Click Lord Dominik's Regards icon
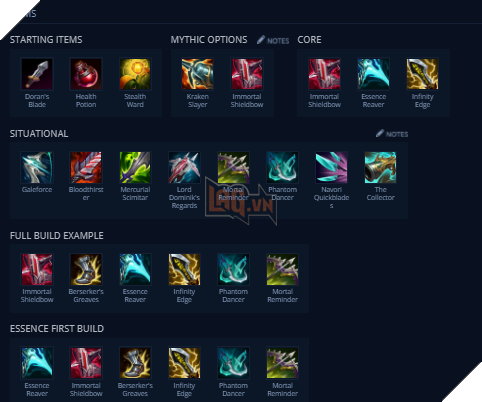The width and height of the screenshot is (482, 402). [184, 167]
